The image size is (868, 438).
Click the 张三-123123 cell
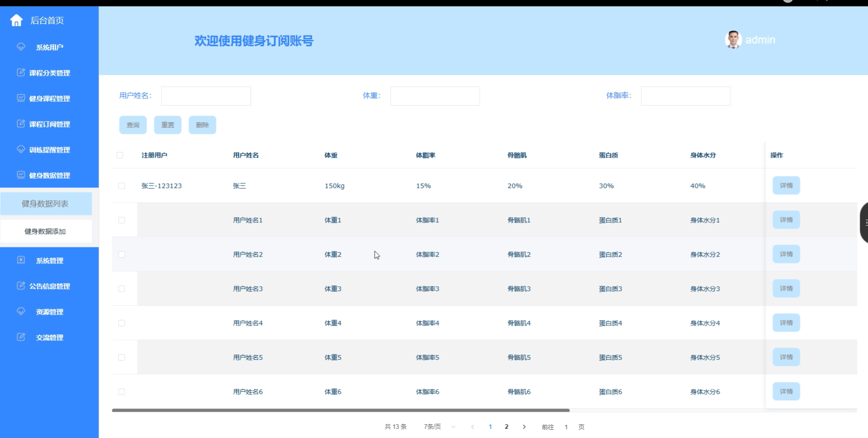tap(162, 186)
